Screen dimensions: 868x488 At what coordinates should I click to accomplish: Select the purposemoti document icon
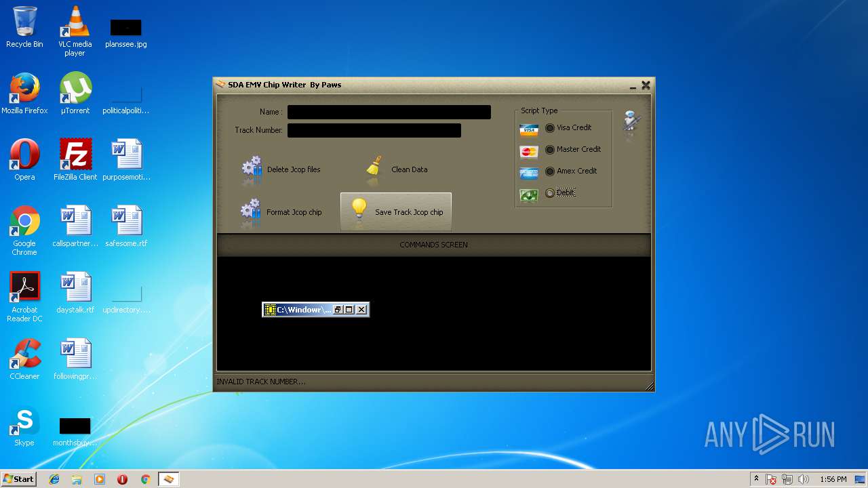click(x=126, y=160)
